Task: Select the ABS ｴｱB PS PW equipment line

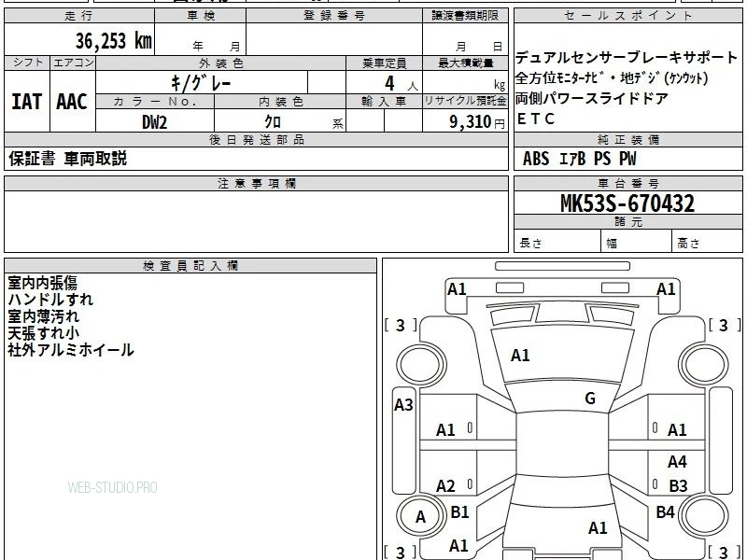Action: pos(579,159)
